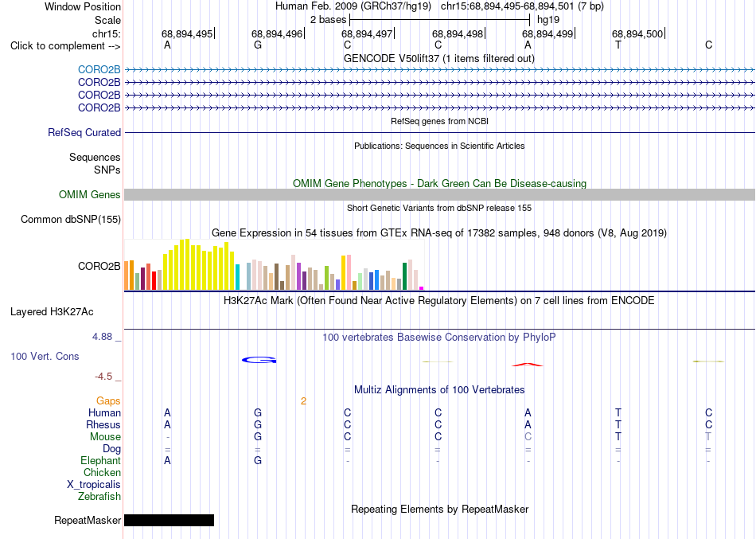Select the Dog alignment row label
756x539 pixels.
(x=111, y=449)
